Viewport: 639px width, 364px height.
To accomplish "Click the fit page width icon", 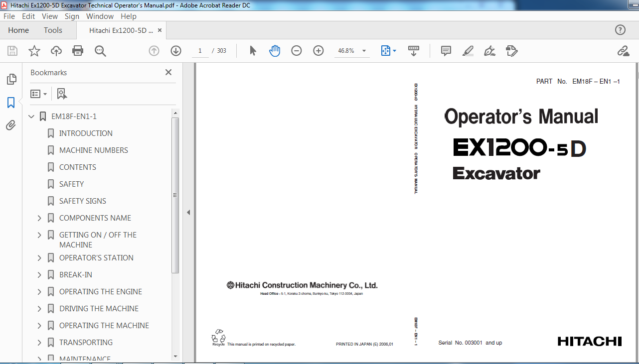I will pyautogui.click(x=385, y=51).
